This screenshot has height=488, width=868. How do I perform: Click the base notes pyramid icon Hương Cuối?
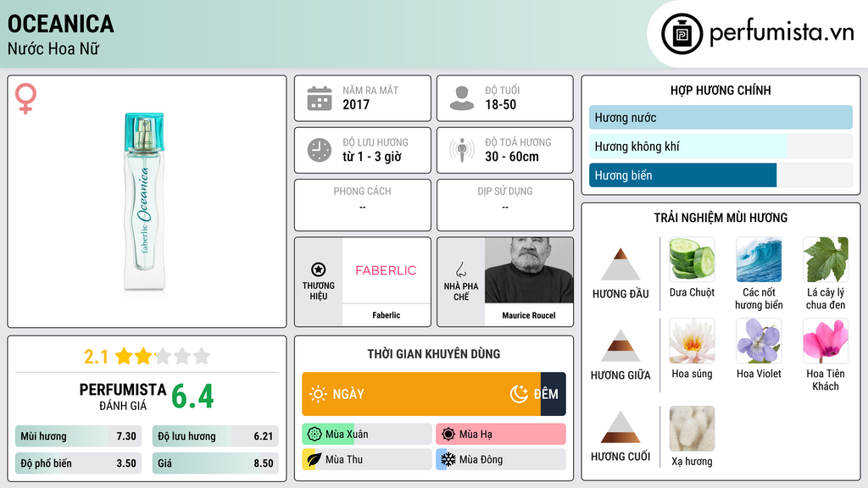click(620, 427)
